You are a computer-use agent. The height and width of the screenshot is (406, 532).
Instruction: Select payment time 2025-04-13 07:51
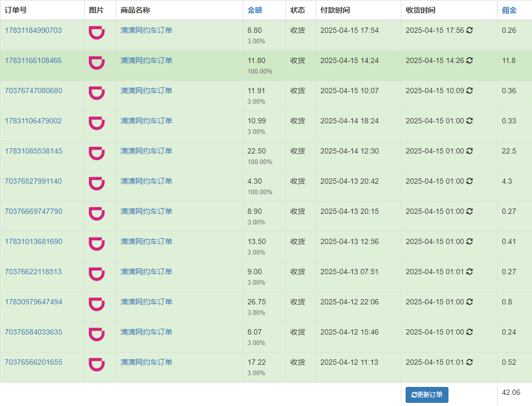(350, 272)
